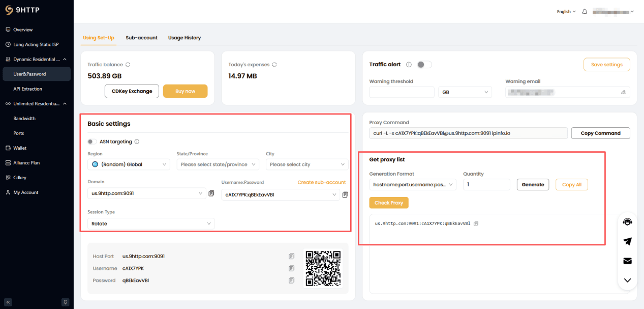Follow the Create sub-account link
The height and width of the screenshot is (309, 644).
click(321, 182)
